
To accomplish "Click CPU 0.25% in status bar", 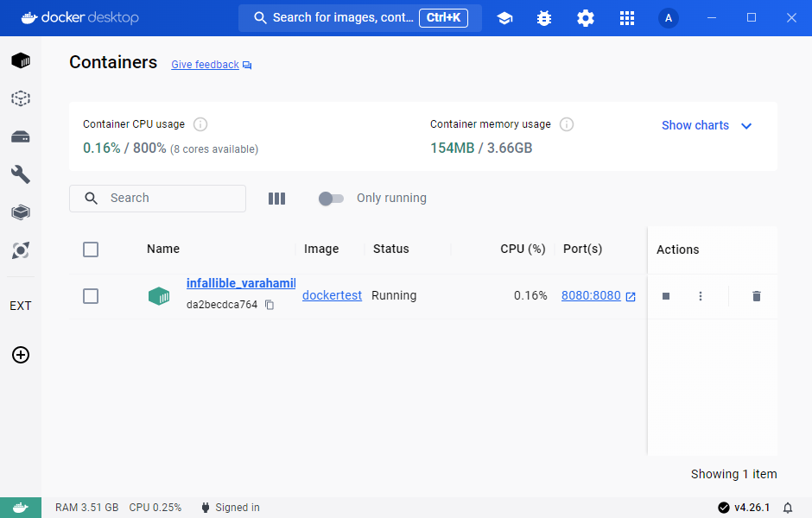I will tap(155, 508).
